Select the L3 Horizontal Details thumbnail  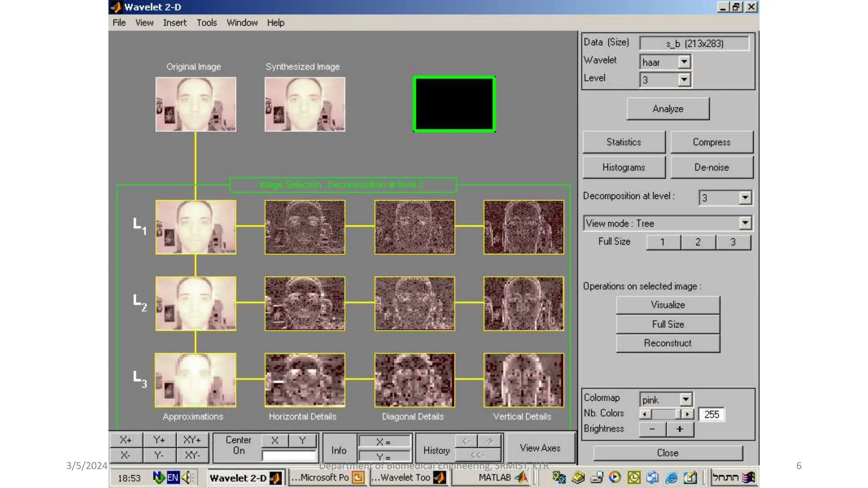pyautogui.click(x=305, y=380)
